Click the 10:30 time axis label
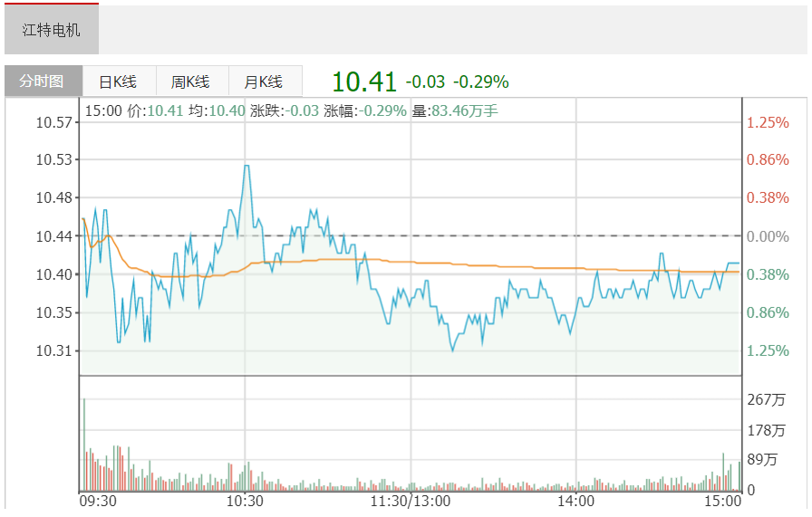The height and width of the screenshot is (517, 812). tap(245, 501)
